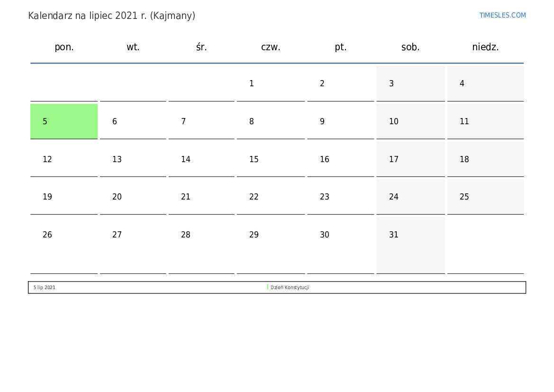Screen dimensions: 554x392
Task: Open the TIMESLES.COM link
Action: pyautogui.click(x=502, y=15)
